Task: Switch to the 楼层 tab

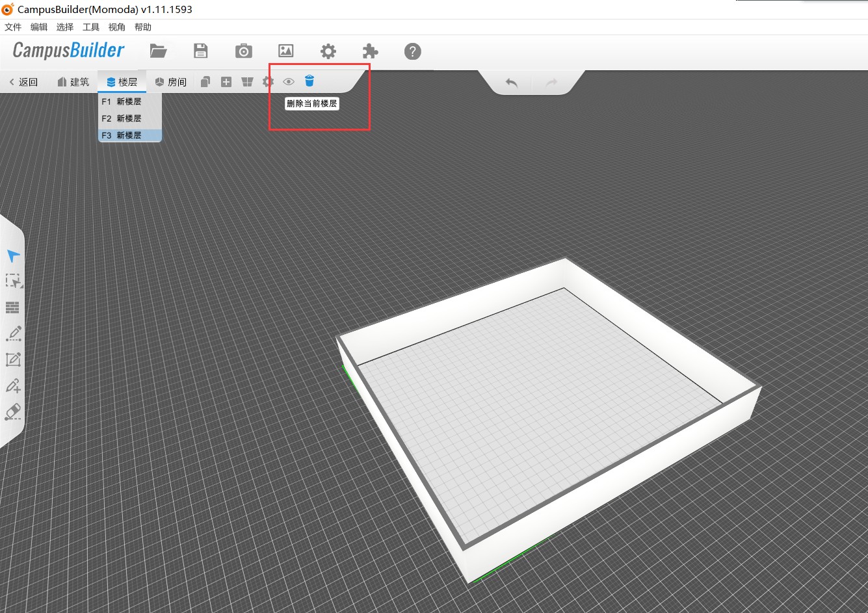Action: (122, 82)
